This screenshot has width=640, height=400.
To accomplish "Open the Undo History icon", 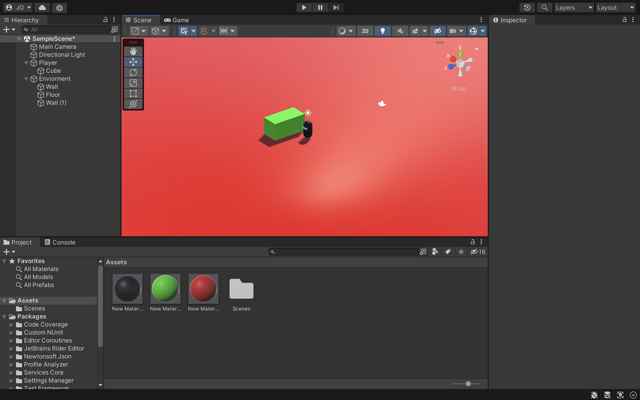I will point(527,7).
